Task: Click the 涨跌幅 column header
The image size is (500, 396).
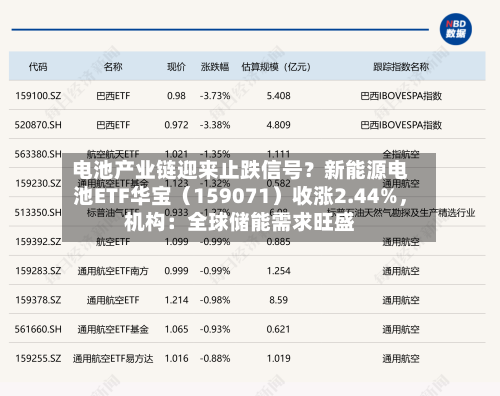Action: coord(215,67)
